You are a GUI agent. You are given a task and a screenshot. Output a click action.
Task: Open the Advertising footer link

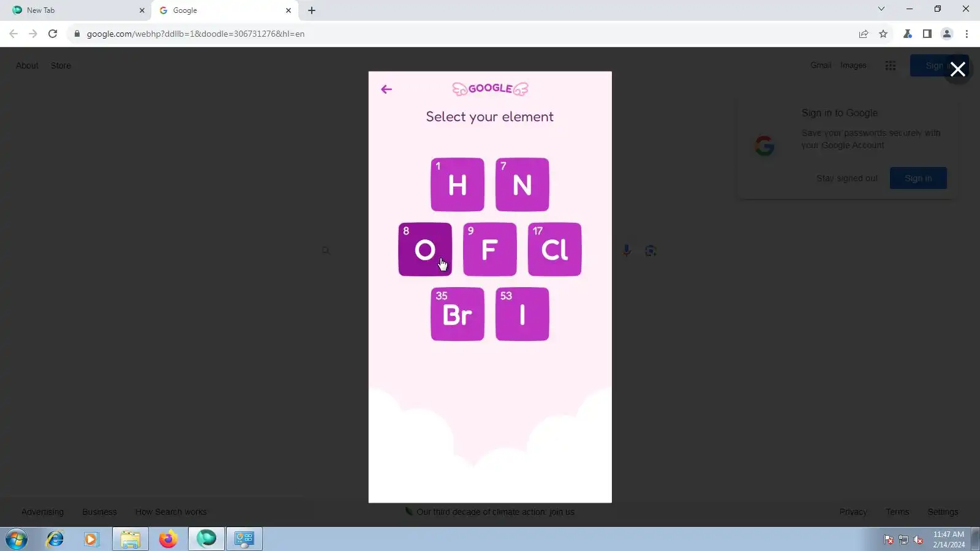(x=42, y=512)
